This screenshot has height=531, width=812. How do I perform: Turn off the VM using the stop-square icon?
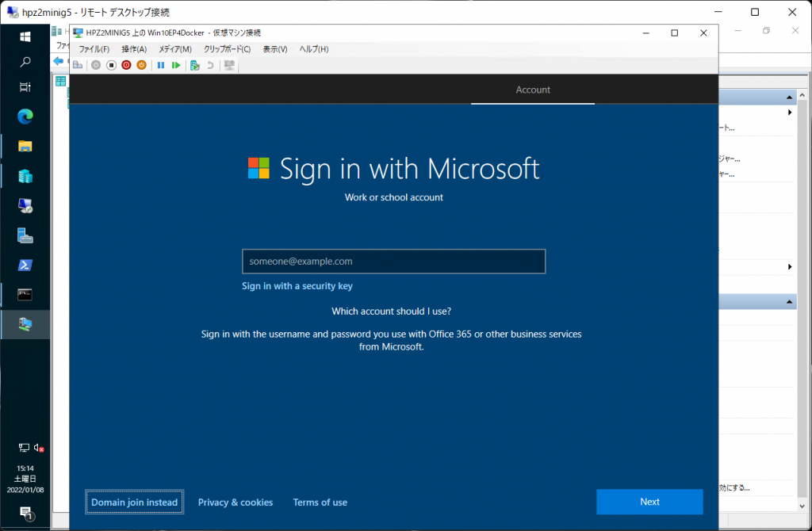(111, 65)
